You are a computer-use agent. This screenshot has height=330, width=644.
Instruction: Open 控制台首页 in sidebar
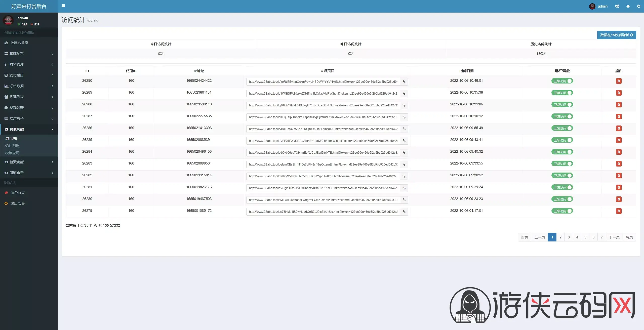[x=29, y=43]
